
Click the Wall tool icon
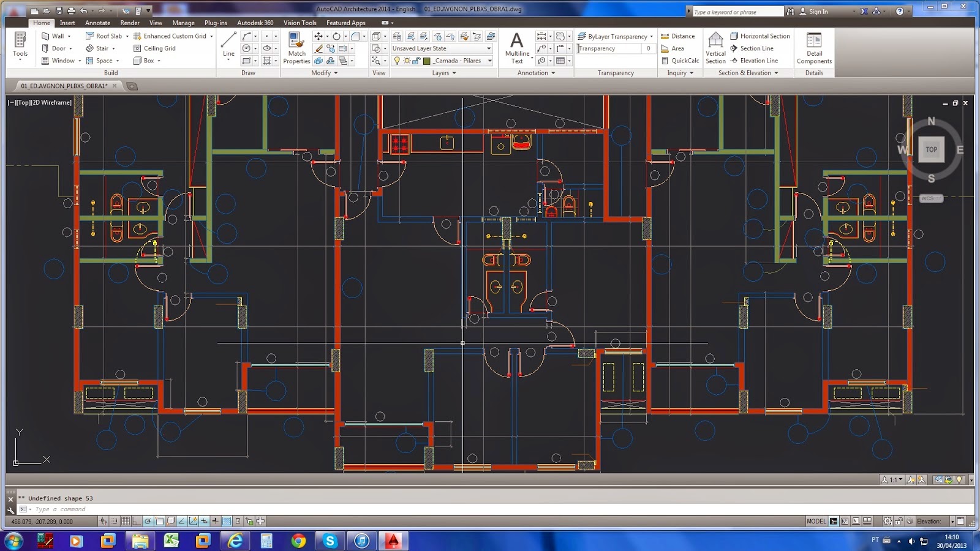[x=45, y=36]
